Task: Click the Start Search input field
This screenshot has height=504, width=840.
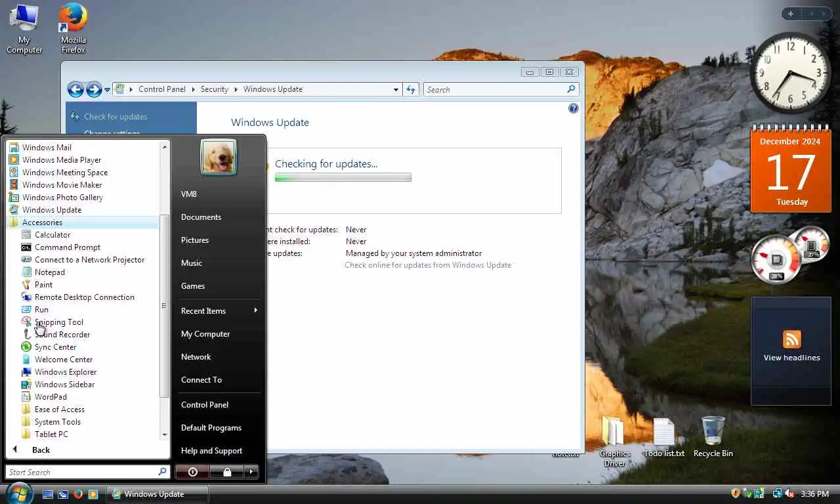Action: pos(88,472)
